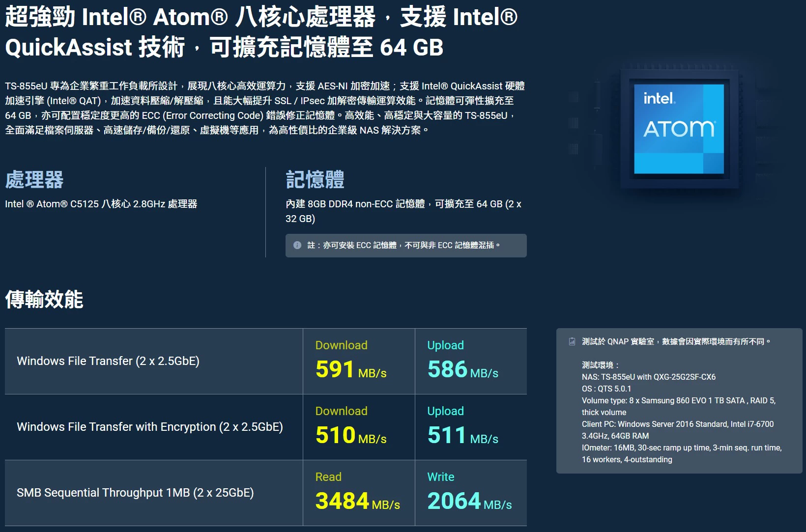This screenshot has height=532, width=806.
Task: Click the Windows File Transfer with Encryption row label
Action: (150, 427)
